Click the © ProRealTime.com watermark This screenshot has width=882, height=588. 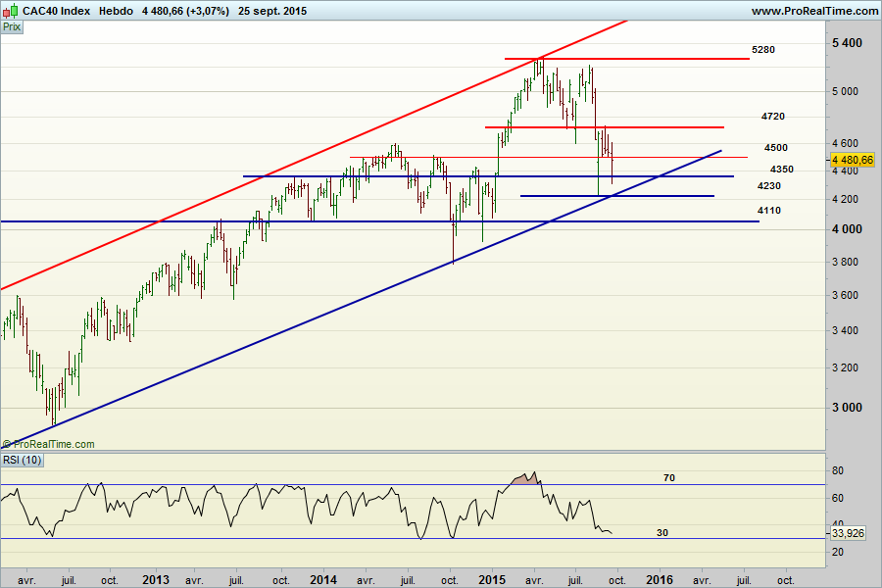coord(49,444)
